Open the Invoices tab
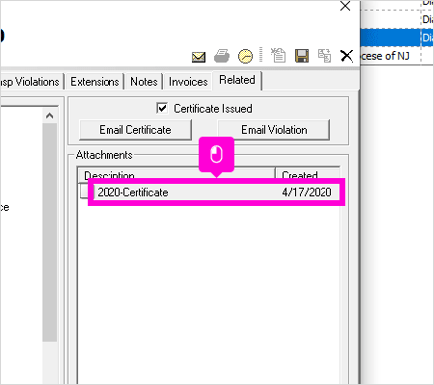 pos(188,82)
